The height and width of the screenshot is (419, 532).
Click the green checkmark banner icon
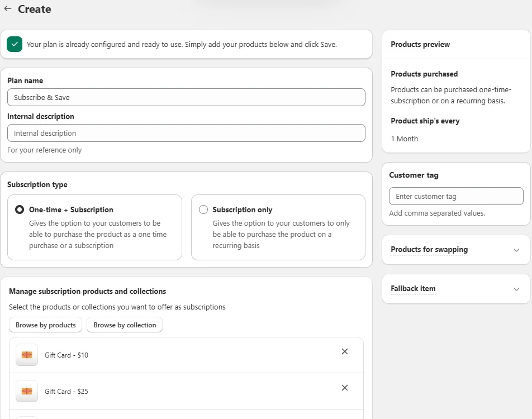(x=15, y=44)
